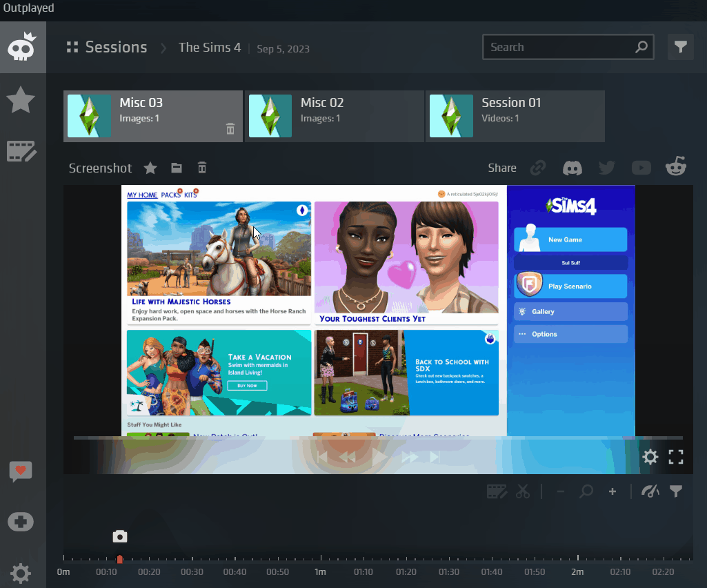Screen dimensions: 707x588
Task: Share screenshot to Reddit
Action: [x=676, y=166]
